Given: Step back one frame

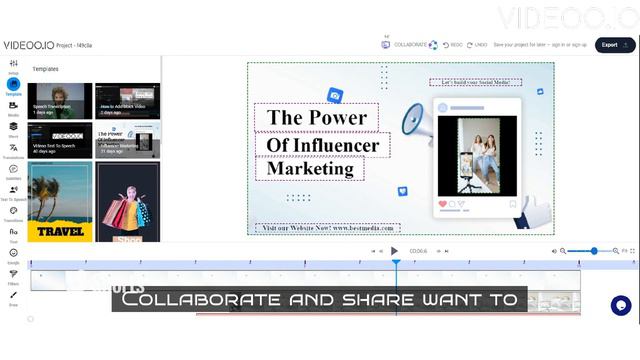Looking at the screenshot, I should (x=381, y=251).
